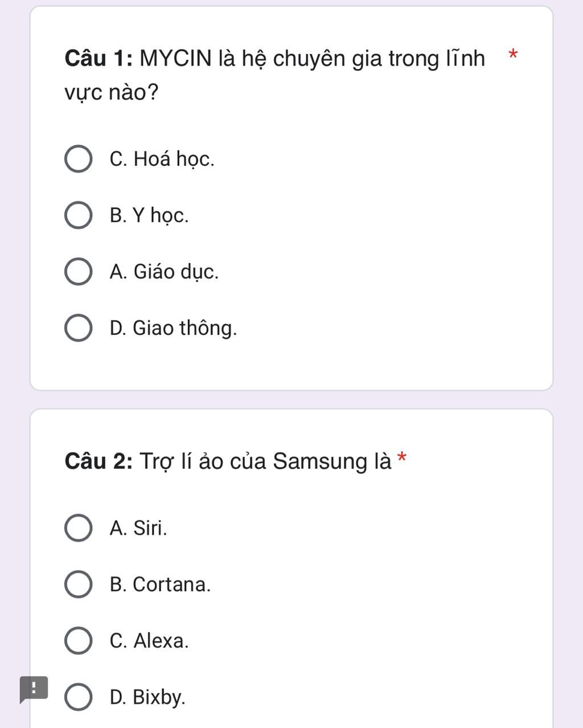The image size is (583, 728).
Task: Choose the Cortana radio circle
Action: 78,584
